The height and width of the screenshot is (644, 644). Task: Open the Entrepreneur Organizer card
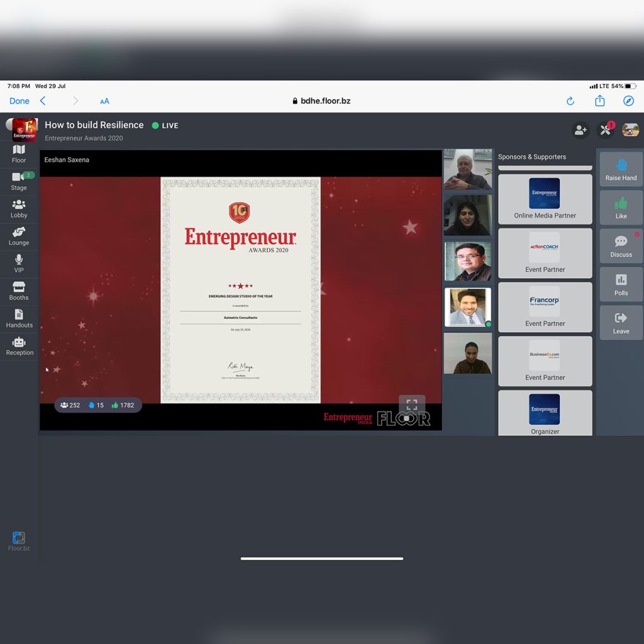tap(545, 413)
